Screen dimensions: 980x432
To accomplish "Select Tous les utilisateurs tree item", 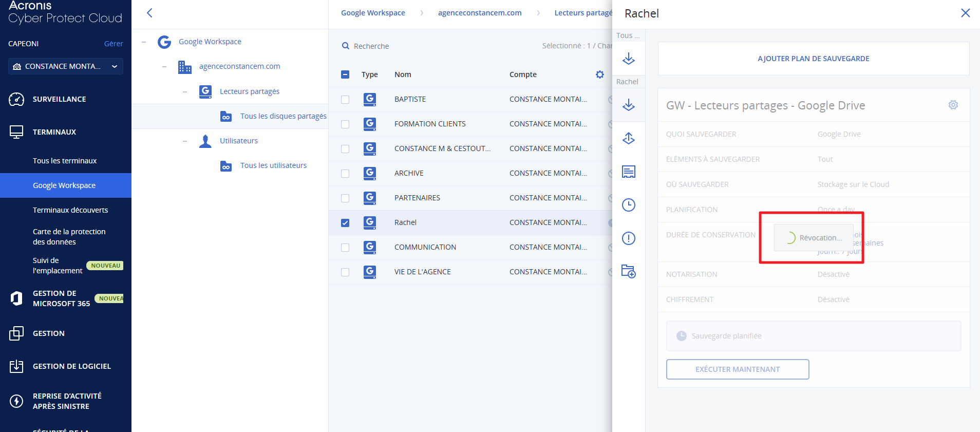I will click(x=273, y=165).
